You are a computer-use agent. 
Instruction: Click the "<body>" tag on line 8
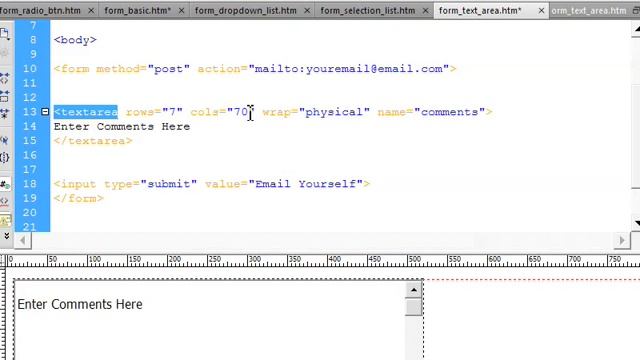(75, 40)
